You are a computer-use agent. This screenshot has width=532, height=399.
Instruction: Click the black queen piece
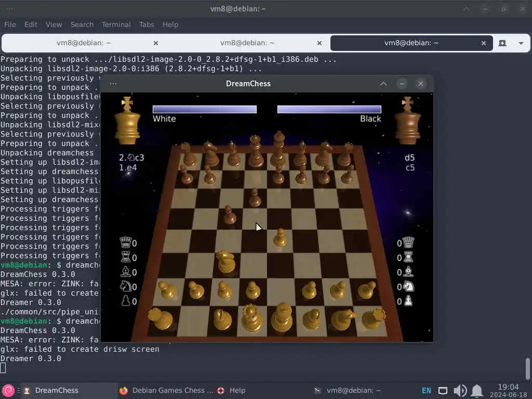pyautogui.click(x=255, y=151)
